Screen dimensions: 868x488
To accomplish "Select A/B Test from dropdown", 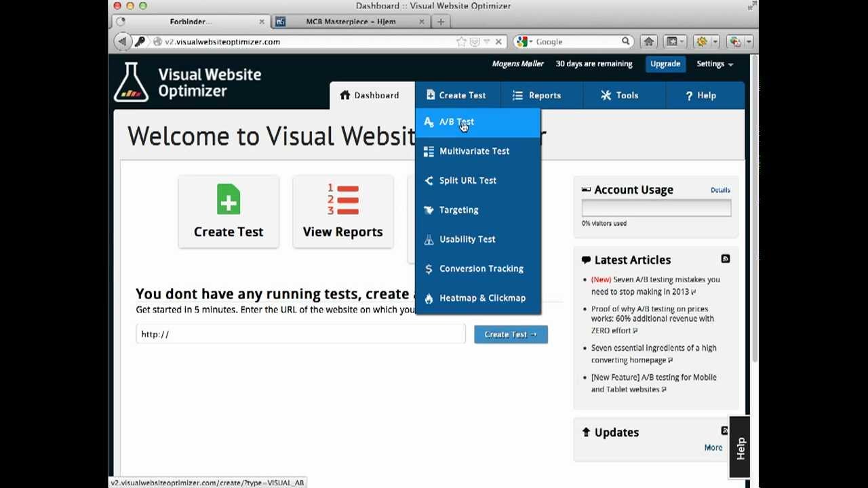I will (x=478, y=122).
